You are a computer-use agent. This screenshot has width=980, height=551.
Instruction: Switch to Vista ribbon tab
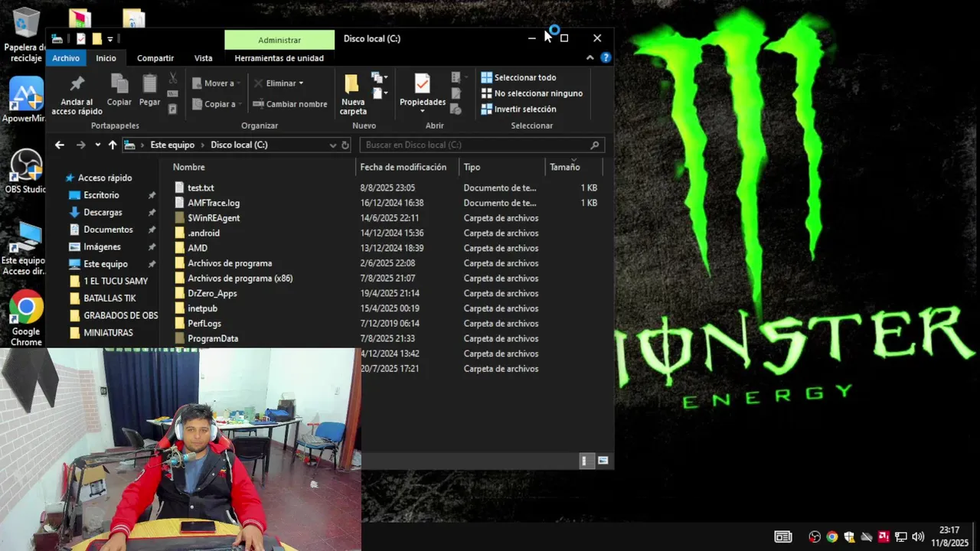pos(203,57)
